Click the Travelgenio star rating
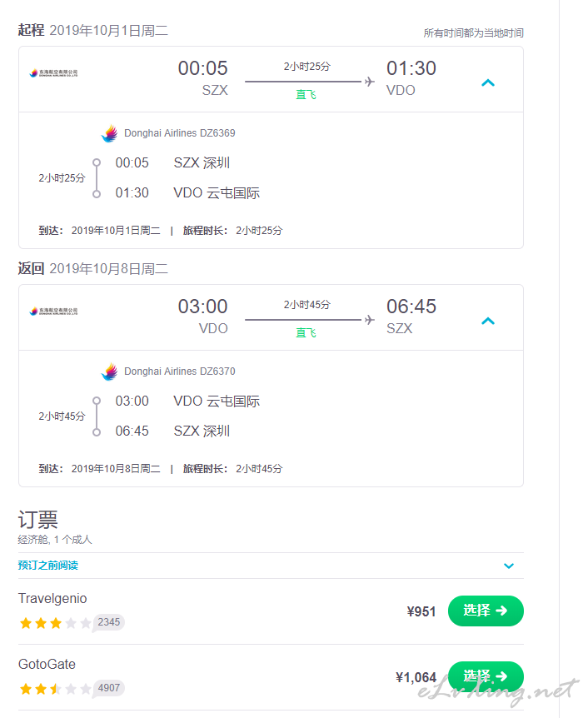This screenshot has width=588, height=718. (55, 622)
